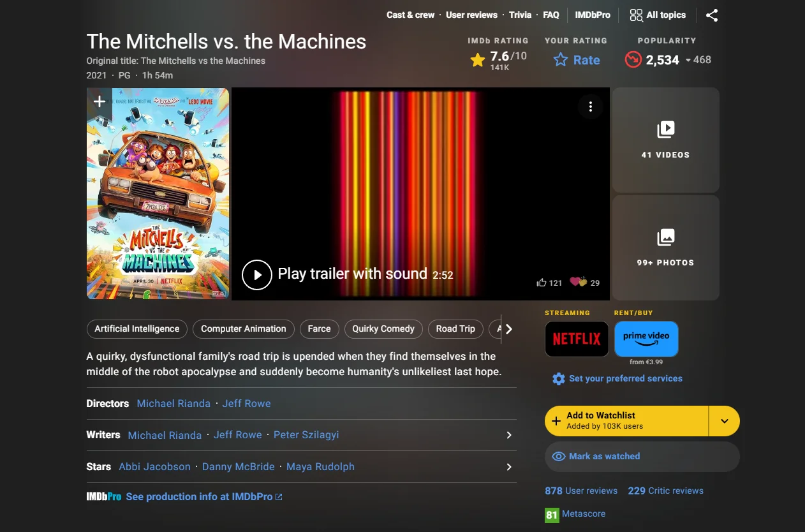Click the play button on the trailer
This screenshot has height=532, width=805.
click(257, 274)
